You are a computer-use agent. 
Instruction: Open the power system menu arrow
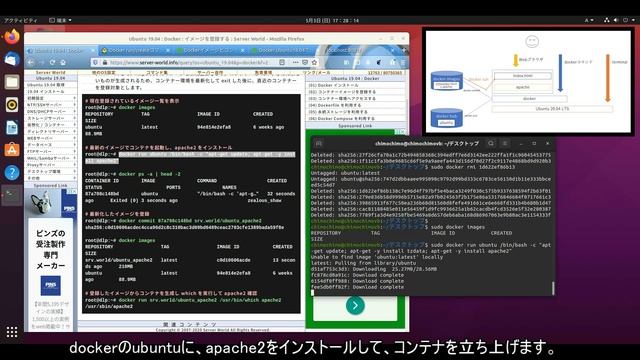click(x=633, y=20)
